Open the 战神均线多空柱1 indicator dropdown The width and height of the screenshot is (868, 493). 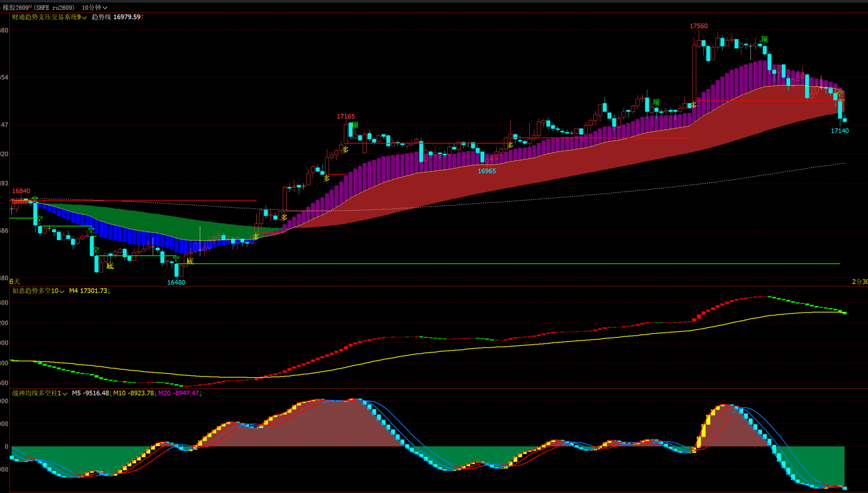tap(40, 393)
